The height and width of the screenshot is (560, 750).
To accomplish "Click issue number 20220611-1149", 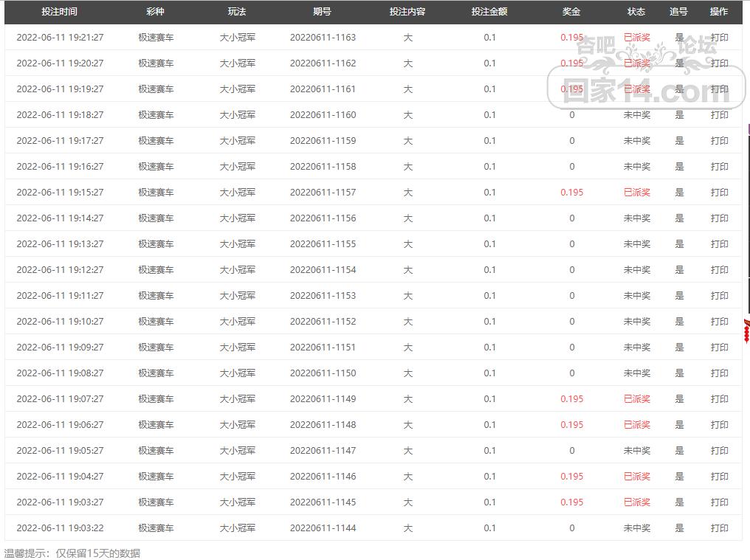I will [323, 399].
